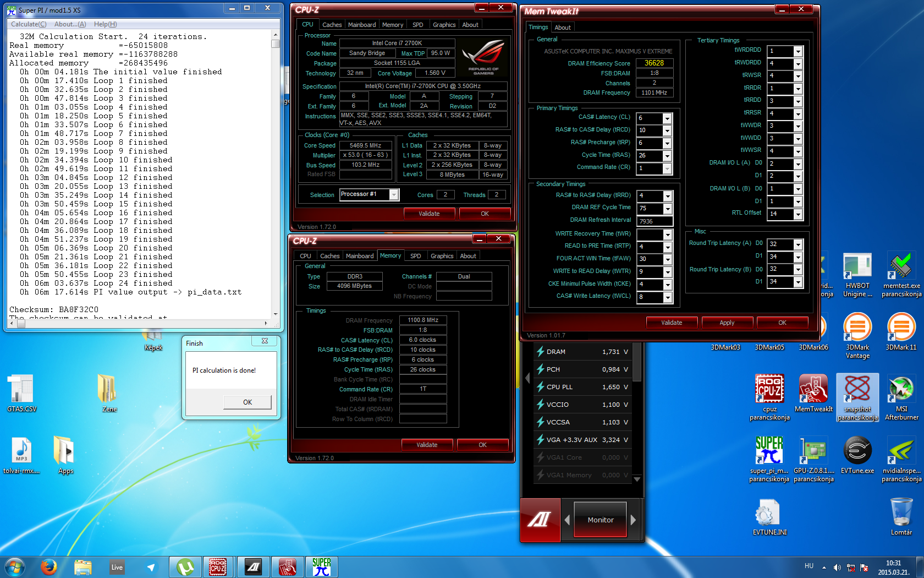Switch to Super PI taskbar button

point(321,567)
